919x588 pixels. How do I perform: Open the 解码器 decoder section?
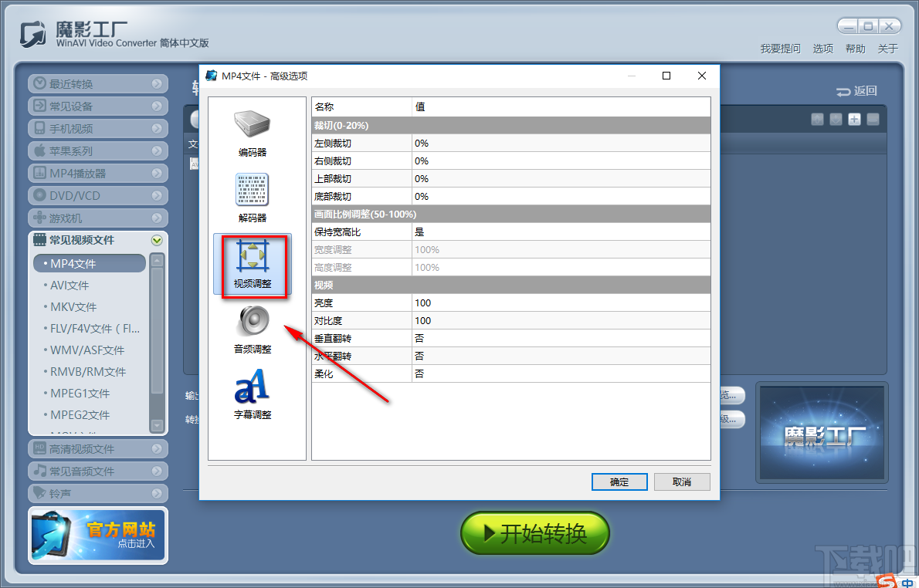(x=253, y=198)
